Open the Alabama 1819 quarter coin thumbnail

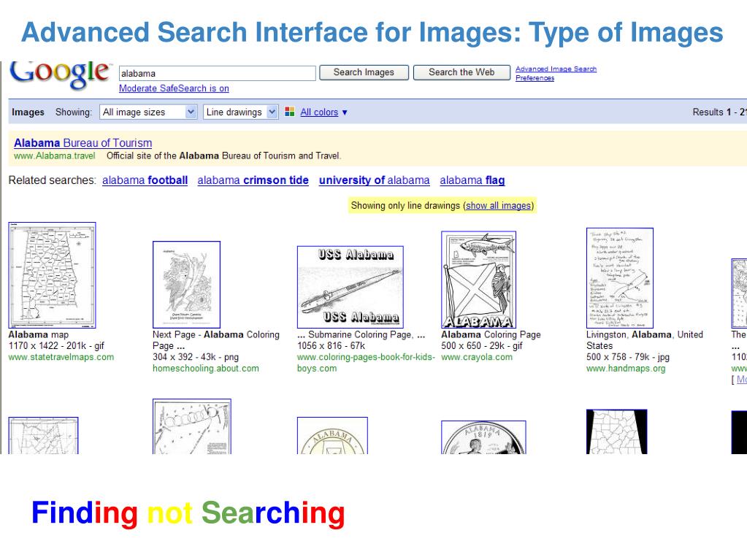point(483,437)
